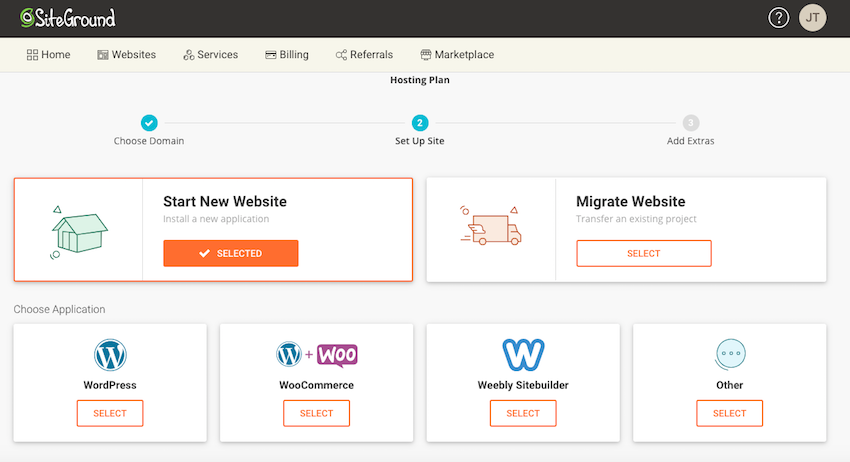Viewport: 850px width, 462px height.
Task: Click the Websites icon in navigation
Action: coord(103,55)
